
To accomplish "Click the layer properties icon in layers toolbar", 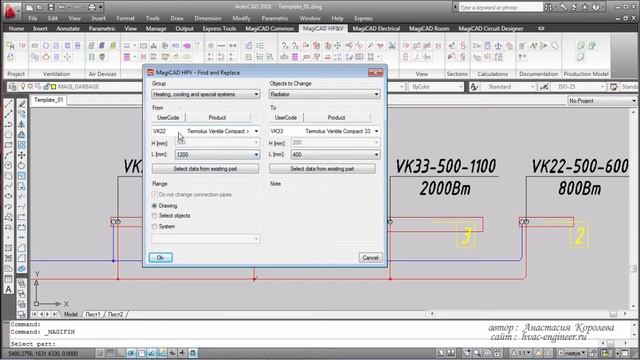I will [x=12, y=87].
